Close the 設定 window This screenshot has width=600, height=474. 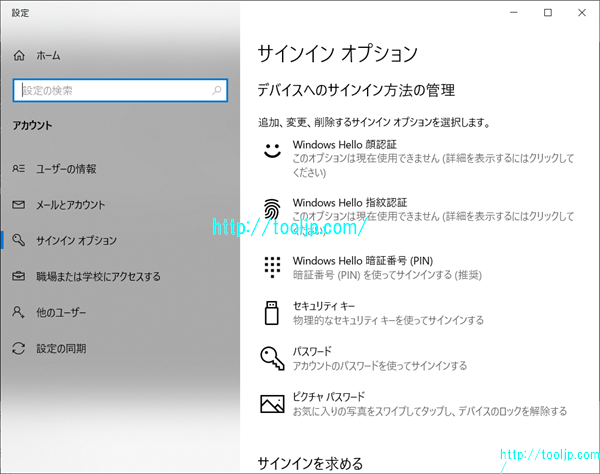tap(582, 13)
